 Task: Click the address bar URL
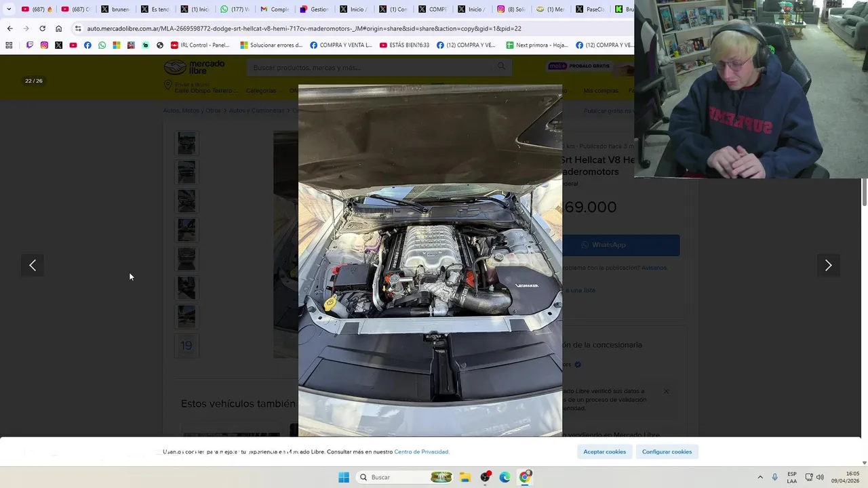(304, 28)
